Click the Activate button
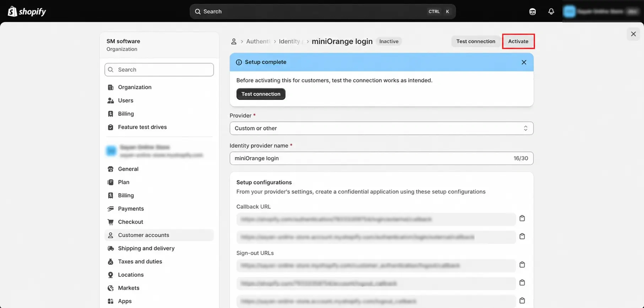Screen dimensions: 644x308 pyautogui.click(x=518, y=42)
